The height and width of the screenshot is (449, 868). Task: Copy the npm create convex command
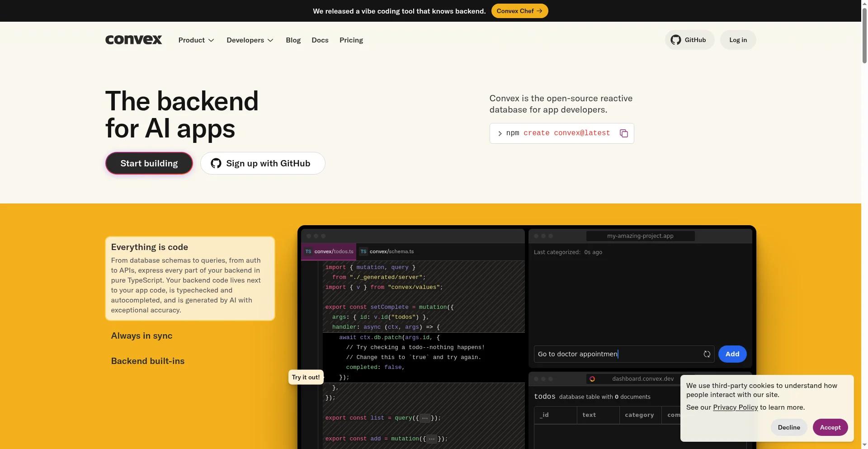624,133
